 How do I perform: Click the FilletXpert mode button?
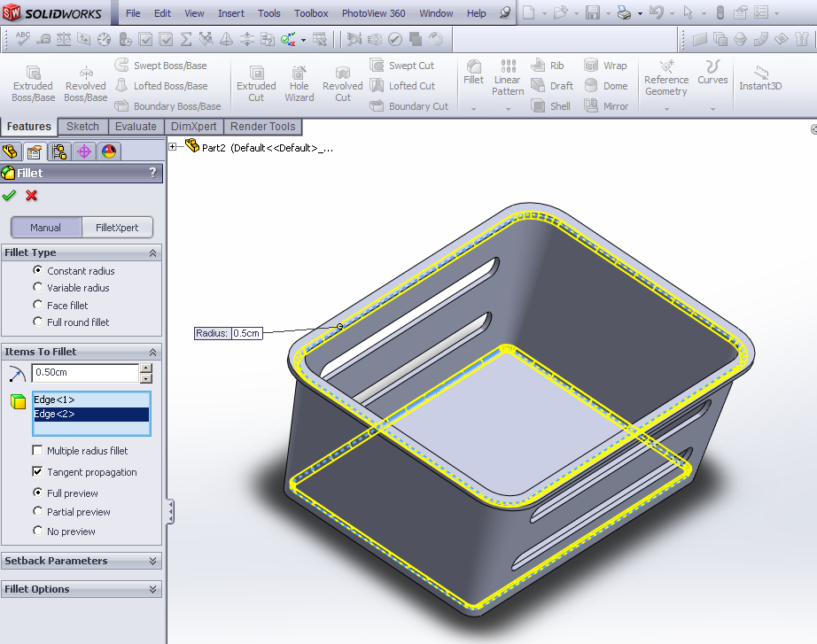(117, 228)
